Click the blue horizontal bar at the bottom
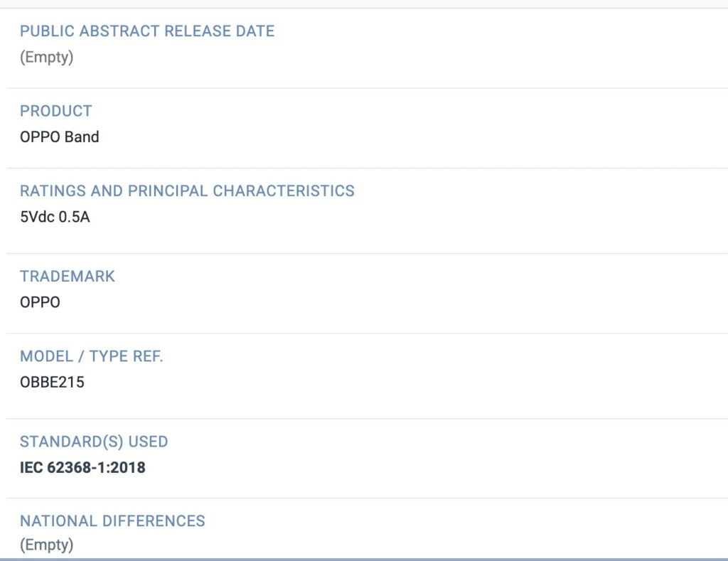 (364, 559)
